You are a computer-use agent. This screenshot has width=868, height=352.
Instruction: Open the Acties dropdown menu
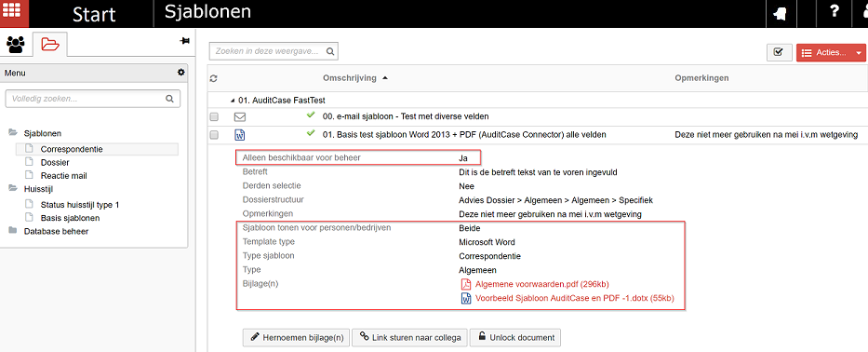coord(831,53)
